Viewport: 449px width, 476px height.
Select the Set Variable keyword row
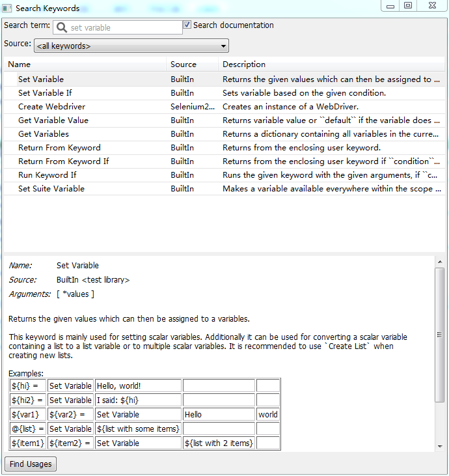[224, 79]
